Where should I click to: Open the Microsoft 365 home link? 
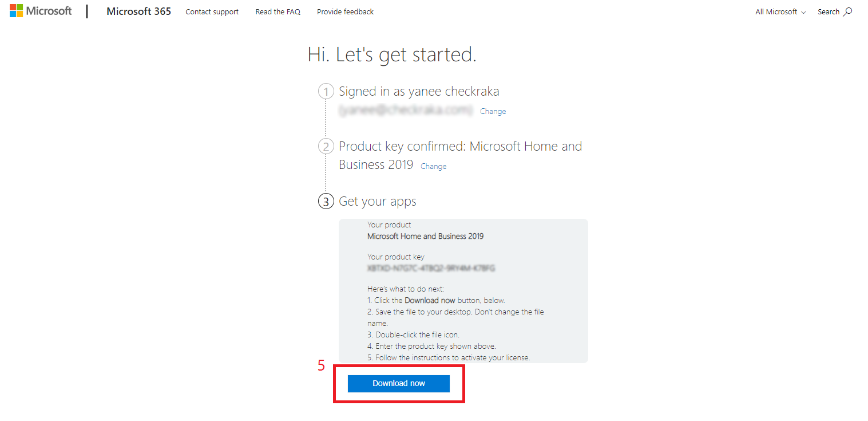point(138,11)
